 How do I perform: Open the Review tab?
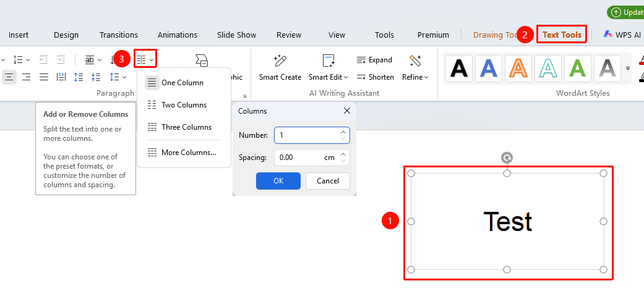coord(289,35)
